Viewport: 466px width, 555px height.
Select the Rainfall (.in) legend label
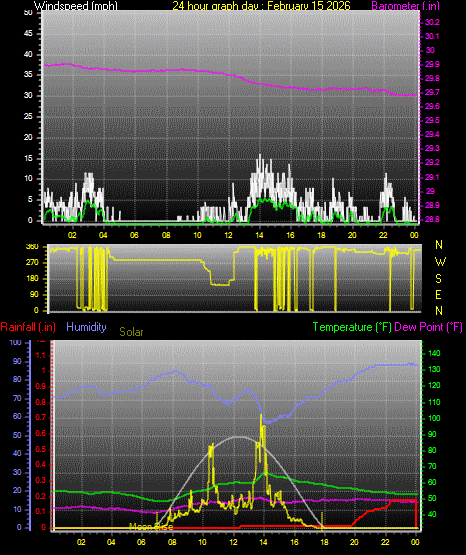tap(28, 327)
